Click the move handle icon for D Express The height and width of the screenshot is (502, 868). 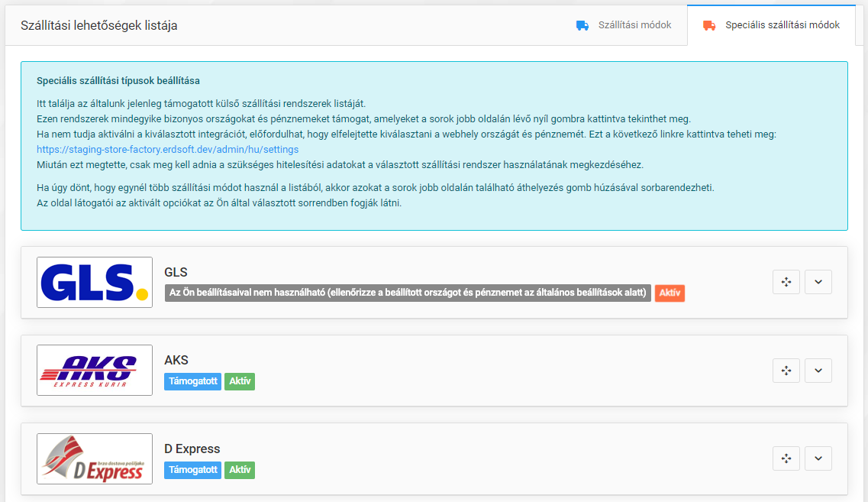click(786, 458)
